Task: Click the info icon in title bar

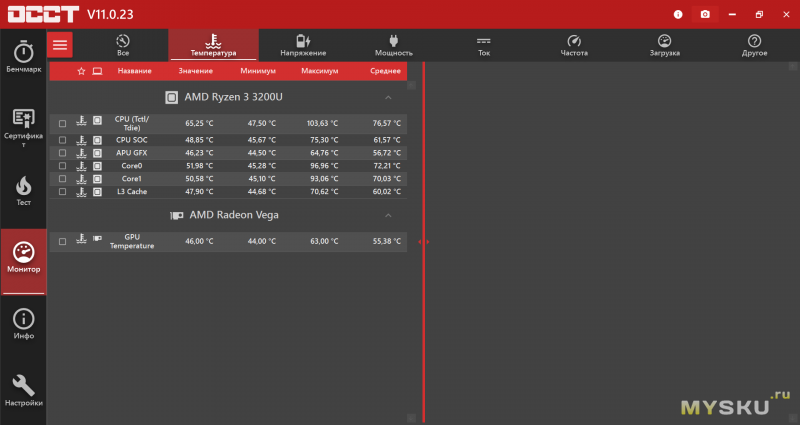Action: (678, 14)
